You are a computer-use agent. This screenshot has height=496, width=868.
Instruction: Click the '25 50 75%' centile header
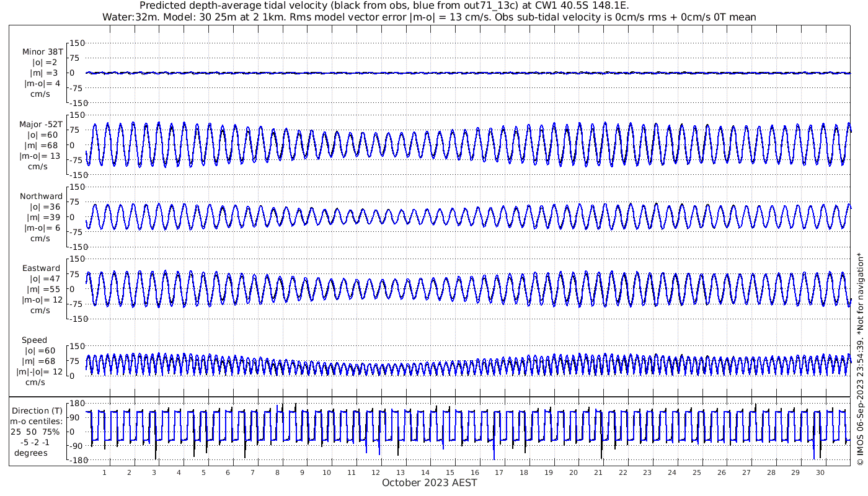click(35, 432)
